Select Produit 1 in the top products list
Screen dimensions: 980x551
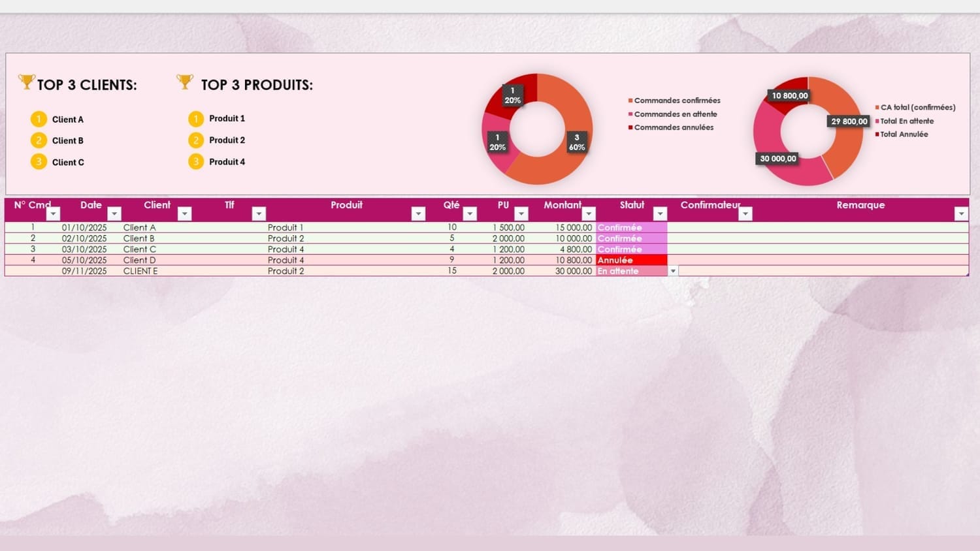pyautogui.click(x=227, y=118)
